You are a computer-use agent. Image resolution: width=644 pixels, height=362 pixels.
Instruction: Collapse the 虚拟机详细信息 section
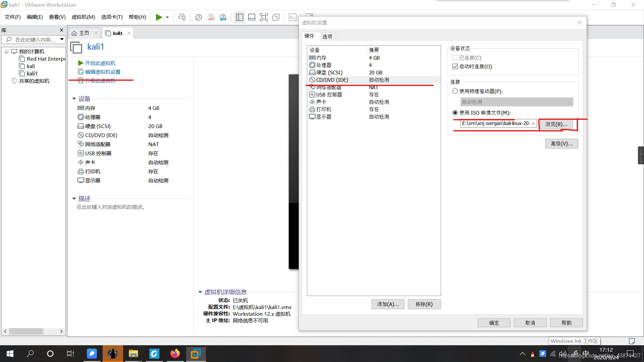click(x=200, y=292)
